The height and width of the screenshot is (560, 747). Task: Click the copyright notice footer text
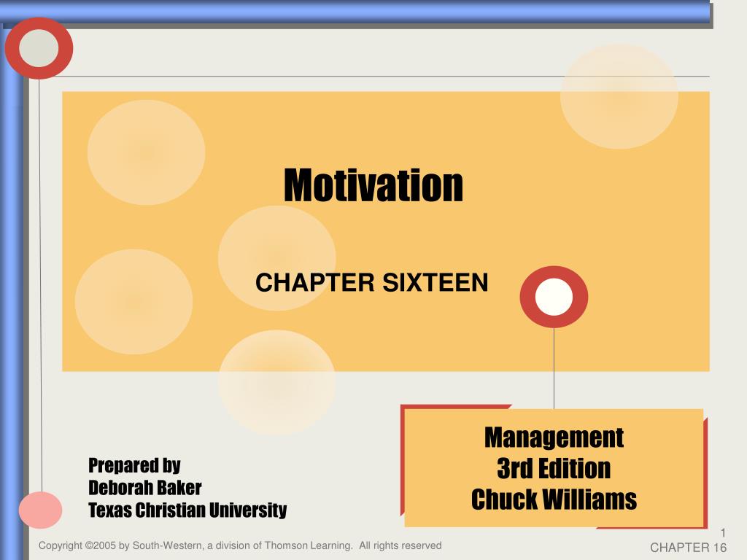click(240, 545)
